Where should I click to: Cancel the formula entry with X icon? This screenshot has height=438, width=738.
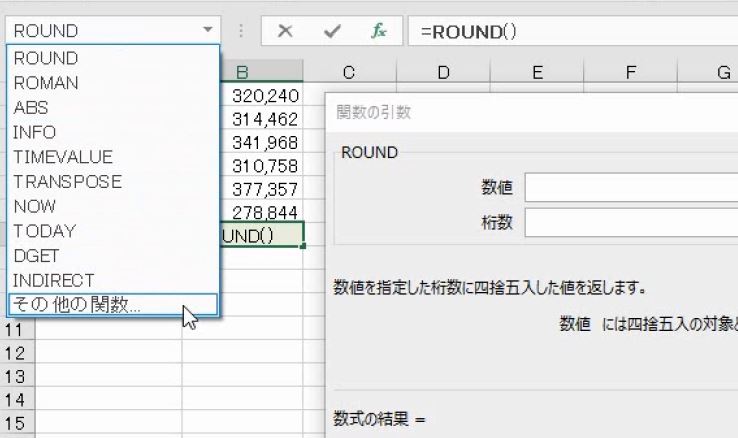(x=285, y=31)
